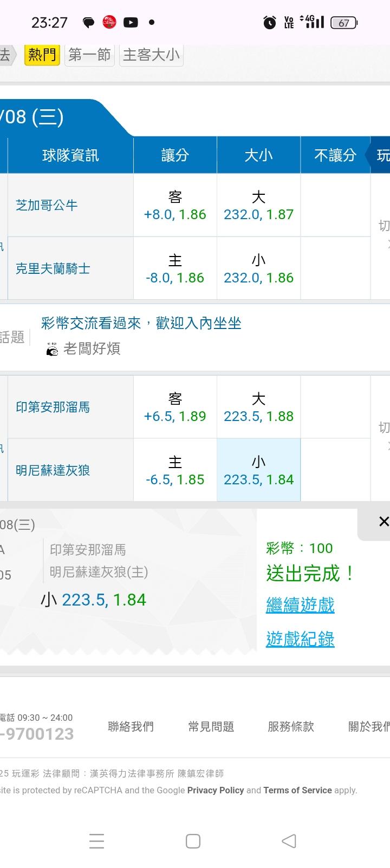Close the bet confirmation panel
390x868 pixels.
383,522
